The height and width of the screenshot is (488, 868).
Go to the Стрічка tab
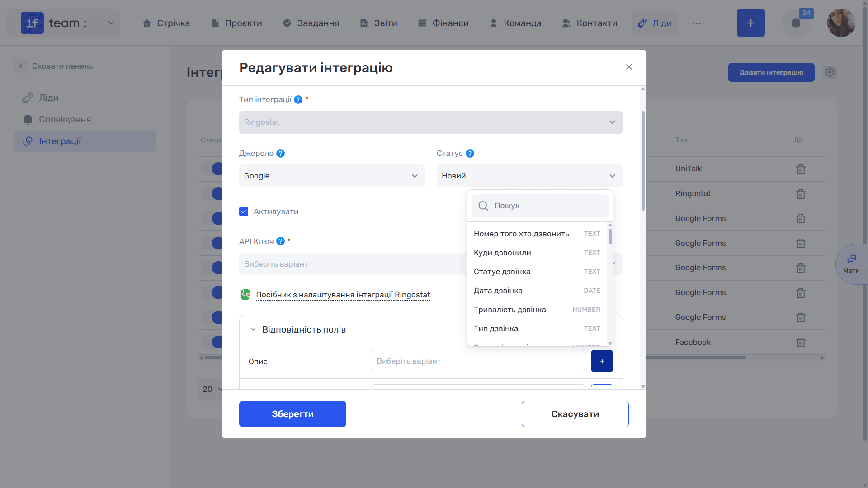coord(166,23)
